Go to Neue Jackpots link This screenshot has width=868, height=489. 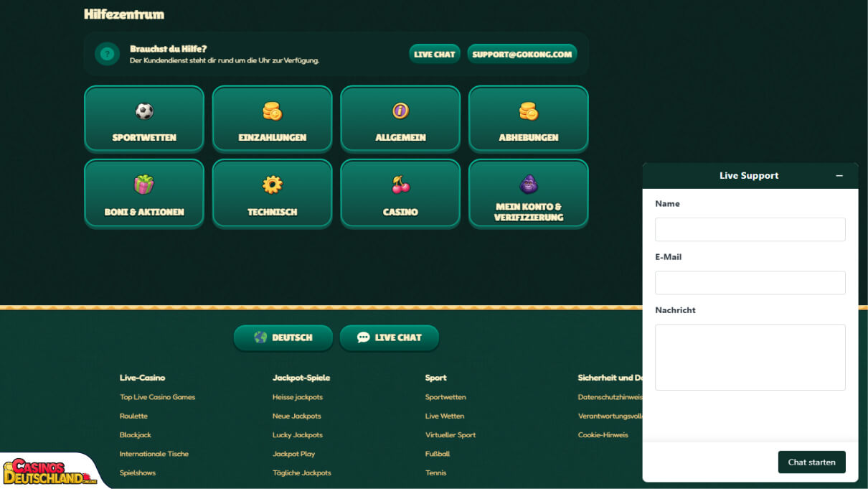[x=297, y=416]
